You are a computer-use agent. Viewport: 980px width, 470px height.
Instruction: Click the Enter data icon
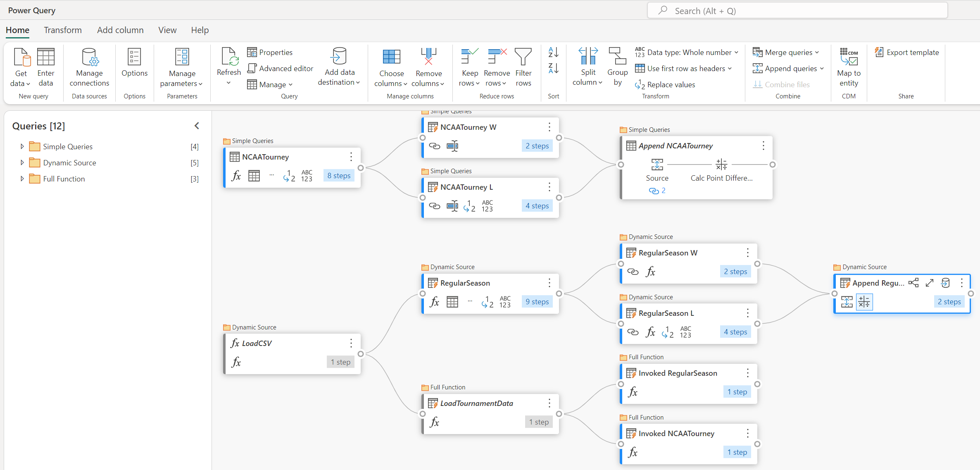[x=45, y=57]
